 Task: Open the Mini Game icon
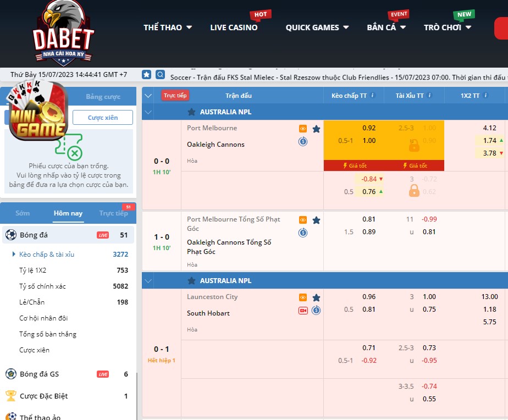37,110
